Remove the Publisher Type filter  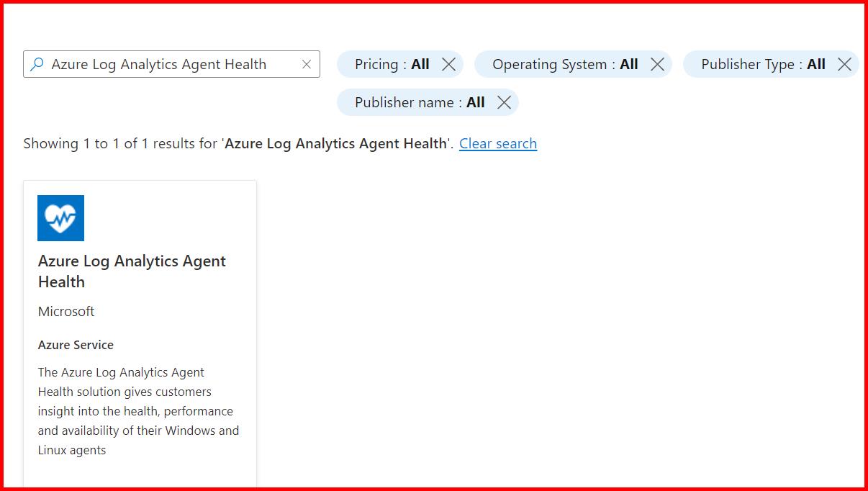[x=844, y=64]
